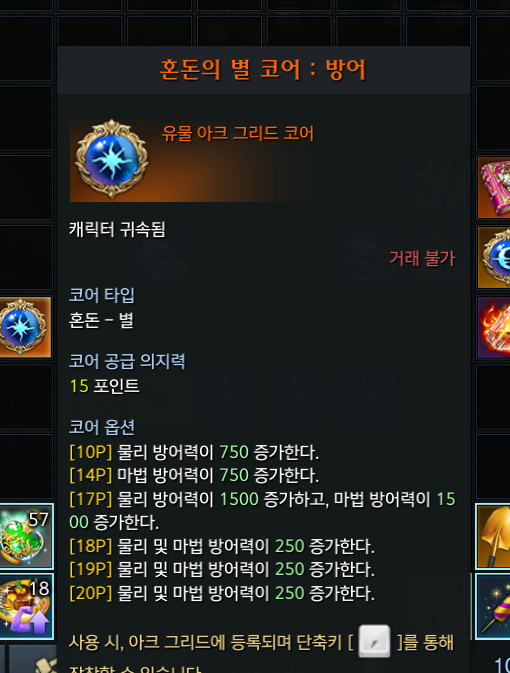The width and height of the screenshot is (510, 673).
Task: Click the 코어 옵션 heading
Action: (x=102, y=427)
